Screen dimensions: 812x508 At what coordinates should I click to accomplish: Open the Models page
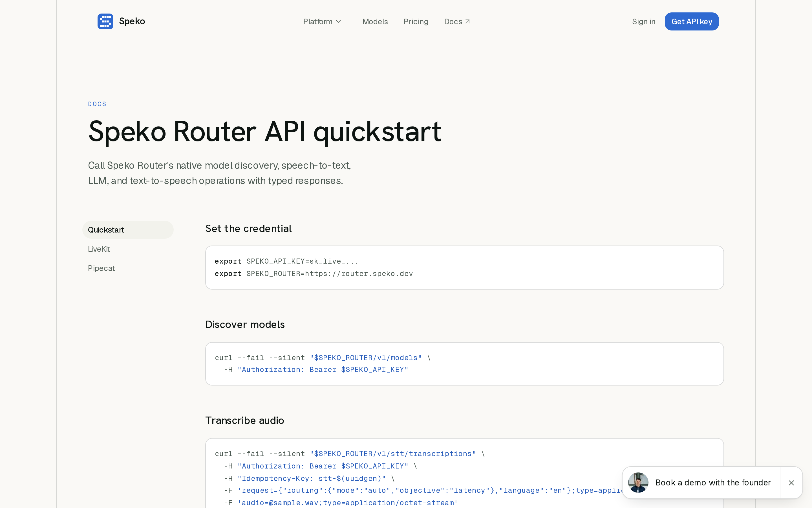tap(375, 21)
